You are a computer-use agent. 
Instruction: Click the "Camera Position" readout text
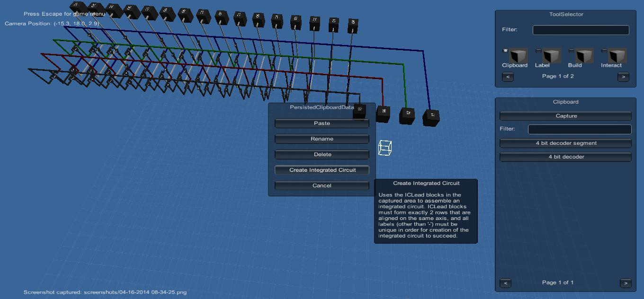coord(52,23)
